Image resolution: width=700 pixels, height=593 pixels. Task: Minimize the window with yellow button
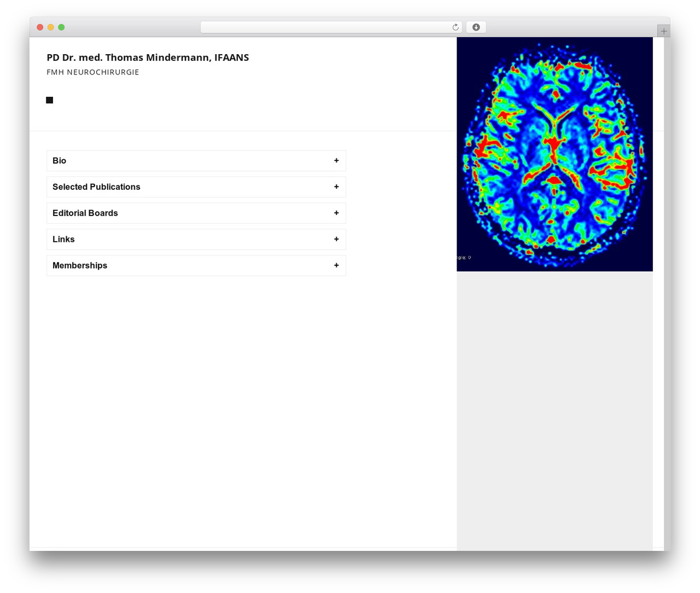pos(51,27)
